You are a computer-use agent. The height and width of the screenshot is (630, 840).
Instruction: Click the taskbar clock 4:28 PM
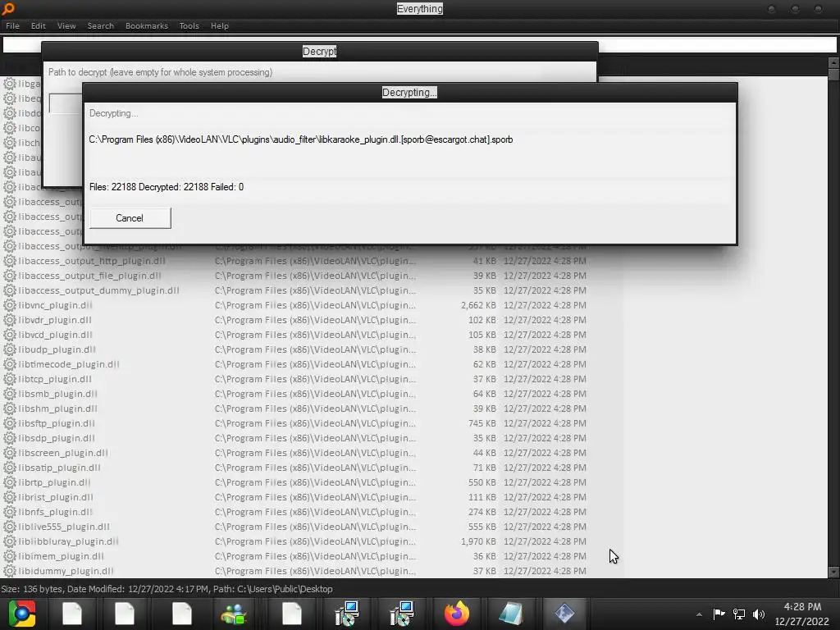pyautogui.click(x=802, y=607)
